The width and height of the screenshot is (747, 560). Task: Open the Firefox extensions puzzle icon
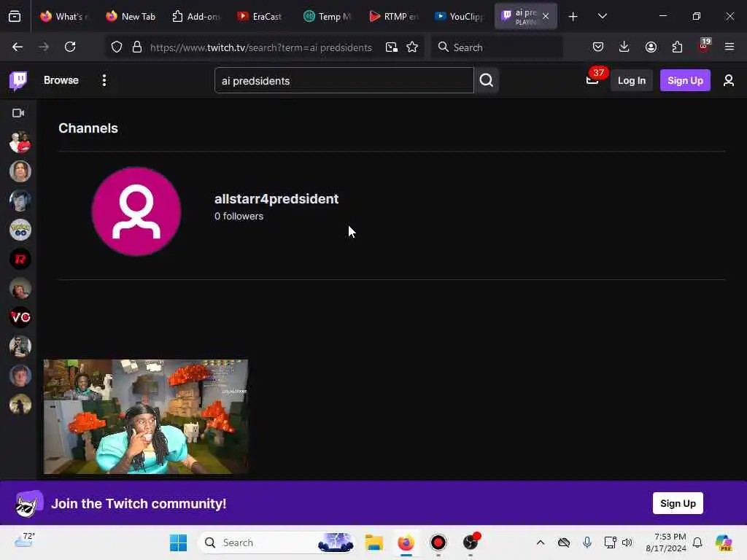pyautogui.click(x=677, y=47)
